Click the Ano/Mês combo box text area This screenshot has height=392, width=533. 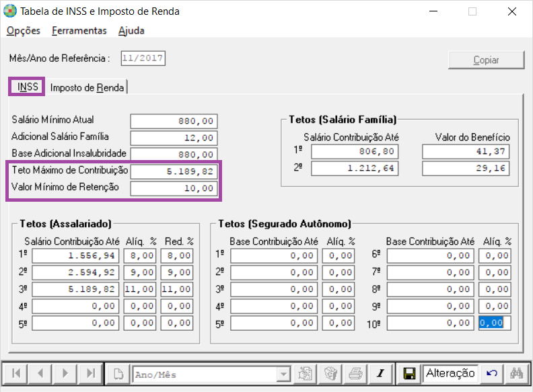coord(205,375)
